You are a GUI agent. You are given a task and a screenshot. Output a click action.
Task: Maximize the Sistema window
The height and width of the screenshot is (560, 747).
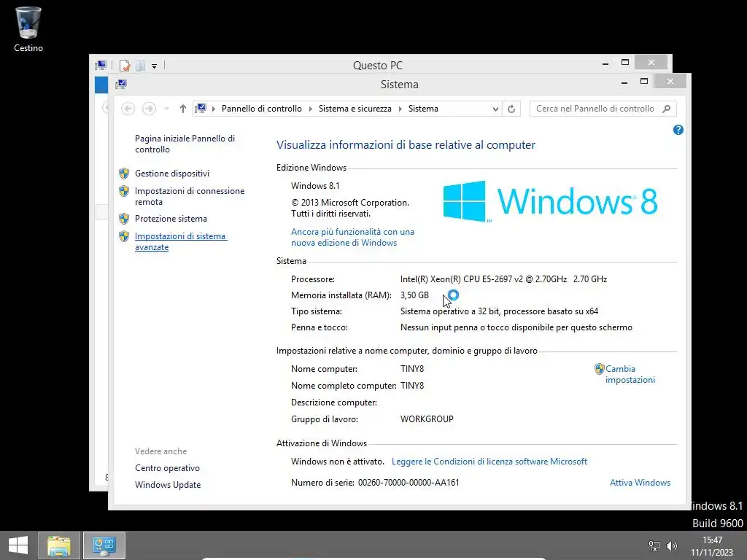point(644,82)
